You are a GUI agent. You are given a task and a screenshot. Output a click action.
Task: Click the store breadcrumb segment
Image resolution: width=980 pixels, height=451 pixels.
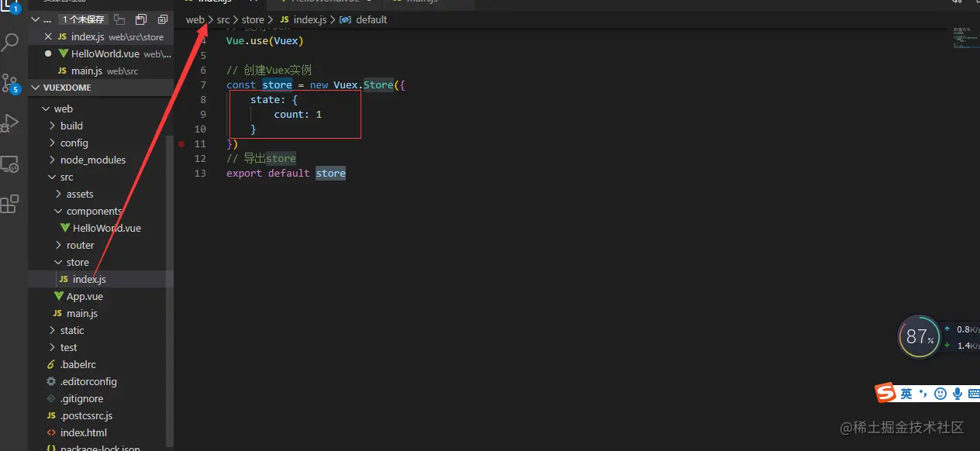[x=253, y=19]
